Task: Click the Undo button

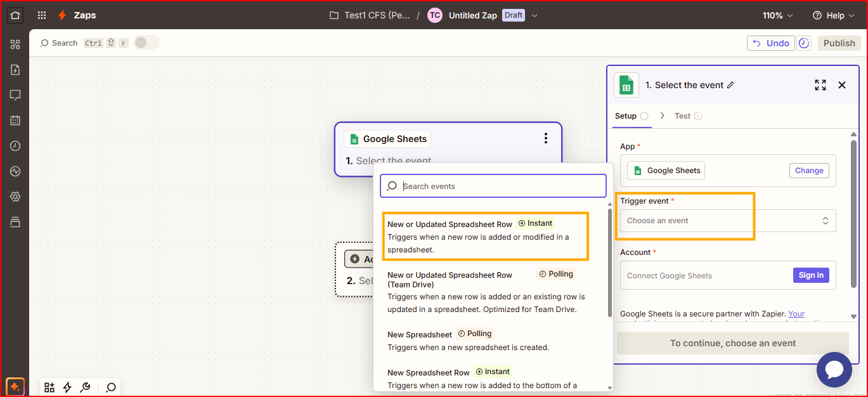Action: pyautogui.click(x=771, y=43)
